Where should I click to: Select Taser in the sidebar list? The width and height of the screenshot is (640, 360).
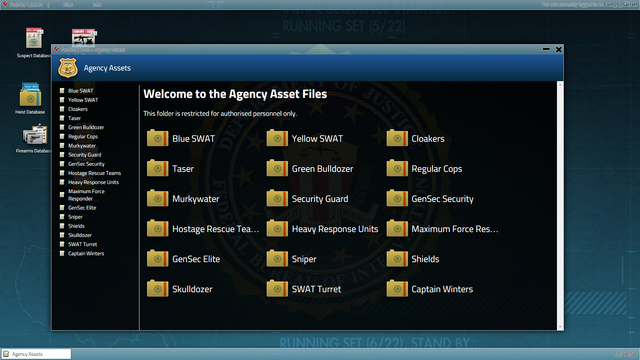coord(74,118)
